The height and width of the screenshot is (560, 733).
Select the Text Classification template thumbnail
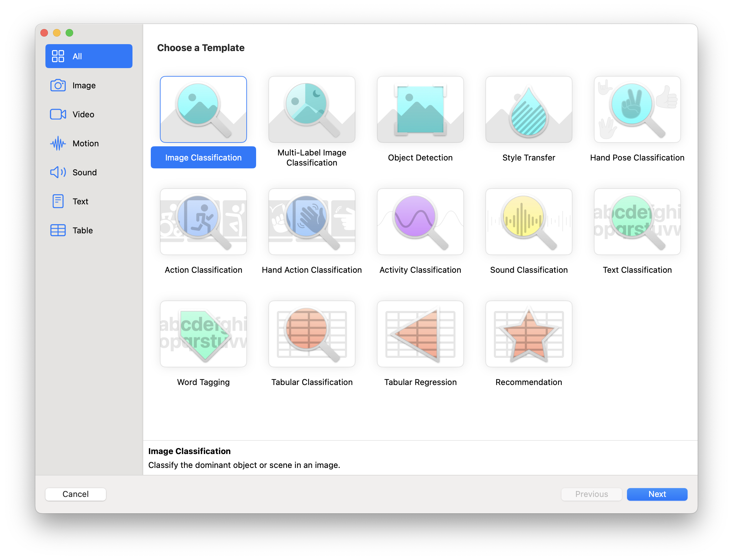(637, 222)
